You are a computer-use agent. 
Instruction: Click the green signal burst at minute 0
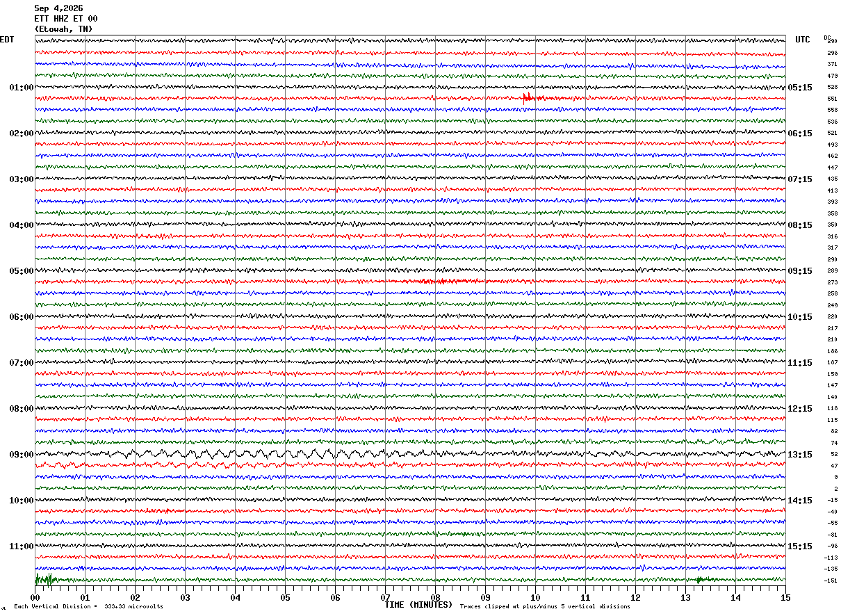click(x=46, y=578)
